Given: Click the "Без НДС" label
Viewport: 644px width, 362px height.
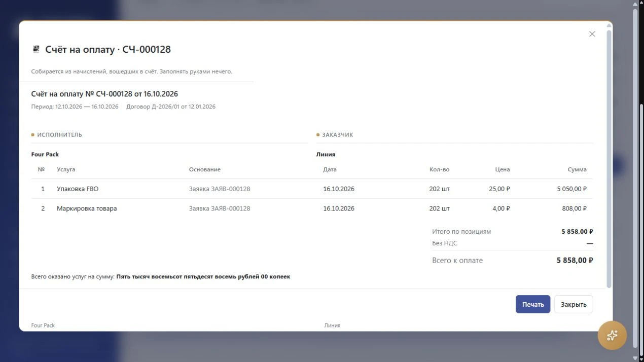Looking at the screenshot, I should point(445,243).
